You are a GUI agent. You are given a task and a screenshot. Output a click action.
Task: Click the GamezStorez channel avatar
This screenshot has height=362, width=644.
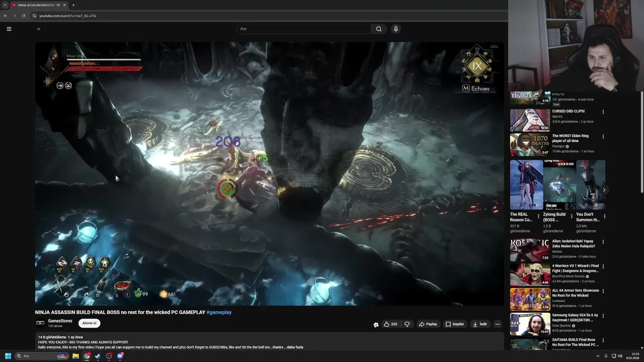(40, 323)
